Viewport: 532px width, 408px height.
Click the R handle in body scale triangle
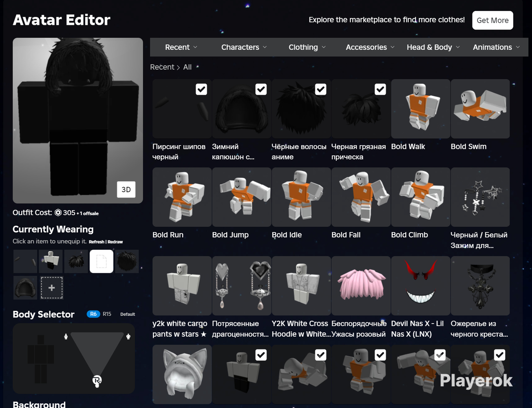pyautogui.click(x=97, y=381)
